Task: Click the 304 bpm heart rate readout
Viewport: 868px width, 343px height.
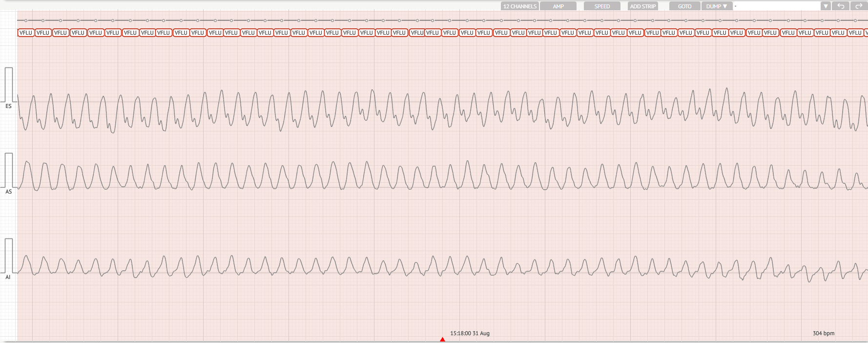Action: coord(823,333)
